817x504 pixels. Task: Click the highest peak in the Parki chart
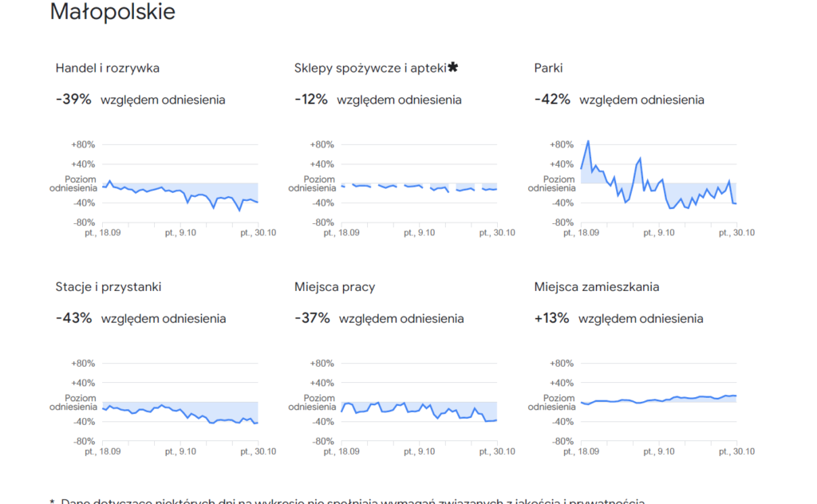click(588, 142)
